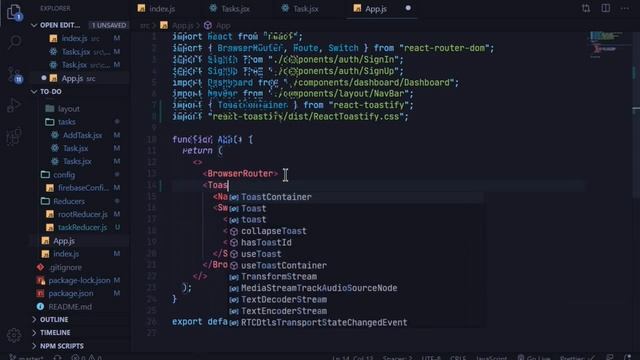Click the BrowserRouter opening tag
The width and height of the screenshot is (640, 360).
[240, 174]
